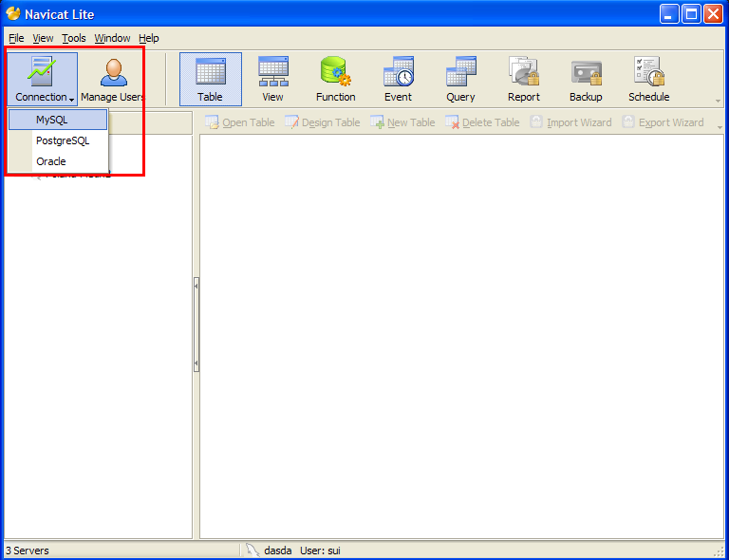This screenshot has height=560, width=729.
Task: Collapse the left pane with splitter handle
Action: click(x=196, y=325)
